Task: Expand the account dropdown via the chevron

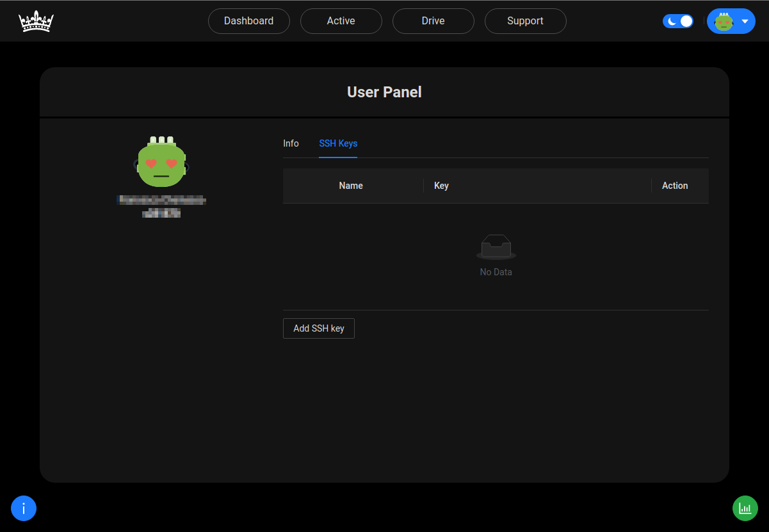Action: click(743, 20)
